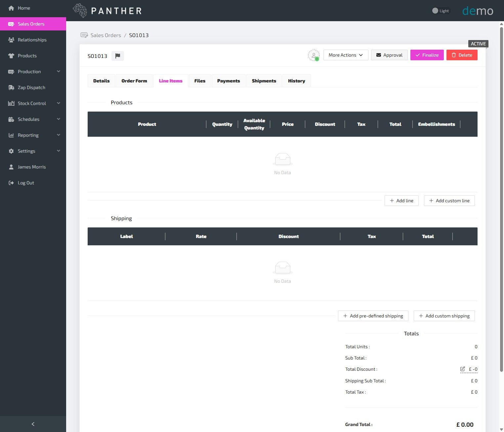Edit the Total Discount value icon
Screen dimensions: 504x432
pos(463,369)
